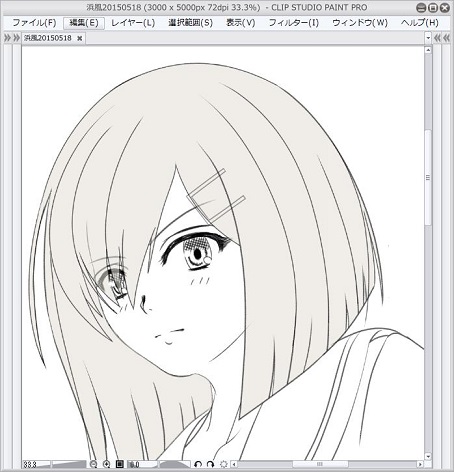Open the ウィンドウ(W) menu
Viewport: 454px width, 472px height.
coord(360,23)
